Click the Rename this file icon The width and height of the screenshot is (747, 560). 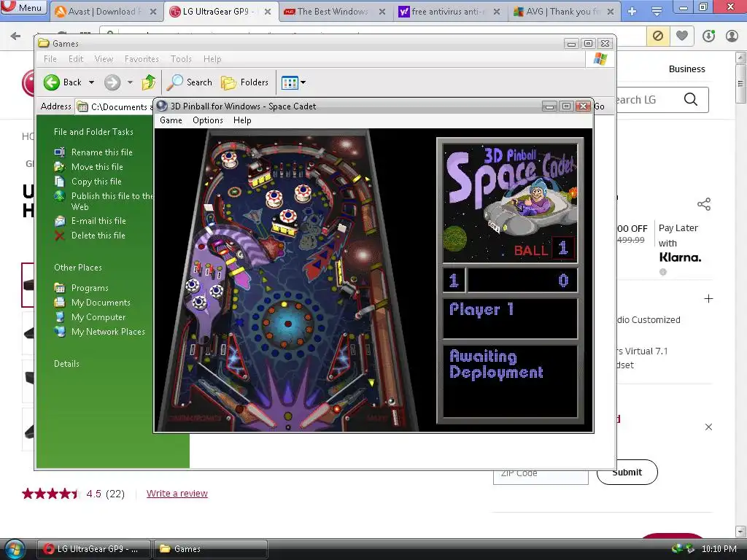60,152
